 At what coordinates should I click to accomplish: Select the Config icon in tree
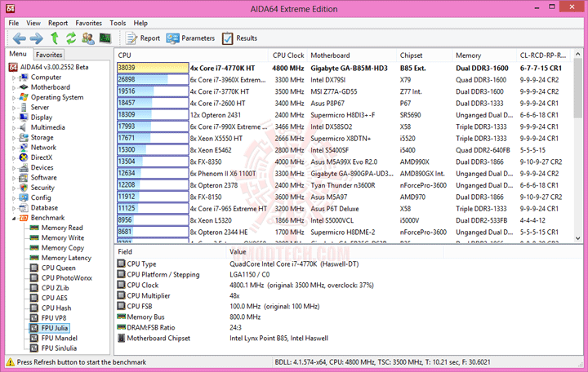(24, 197)
